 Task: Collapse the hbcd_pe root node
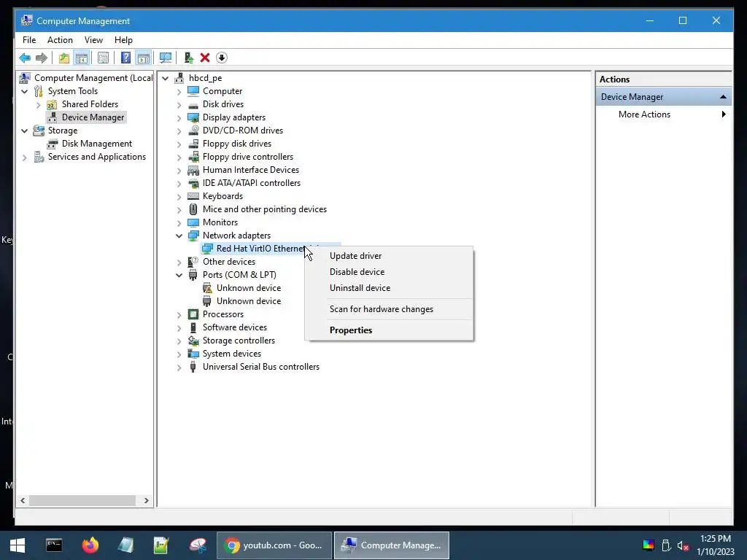[166, 78]
